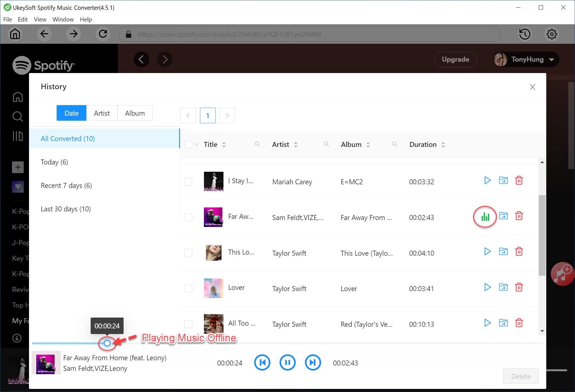Click the settings gear icon in toolbar
Image resolution: width=575 pixels, height=392 pixels.
click(x=551, y=34)
